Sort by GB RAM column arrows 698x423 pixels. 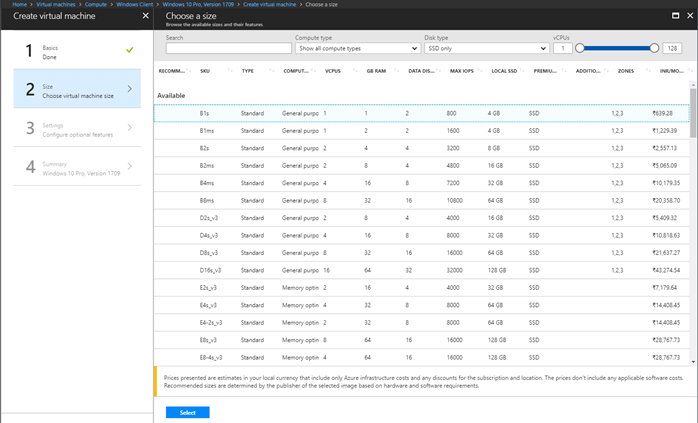click(x=396, y=71)
